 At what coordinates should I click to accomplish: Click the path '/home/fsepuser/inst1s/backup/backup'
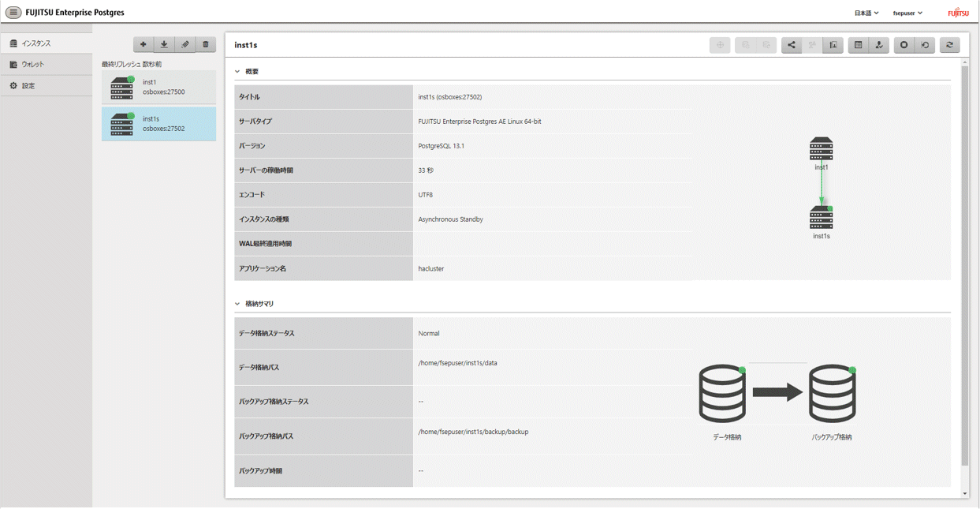point(473,432)
